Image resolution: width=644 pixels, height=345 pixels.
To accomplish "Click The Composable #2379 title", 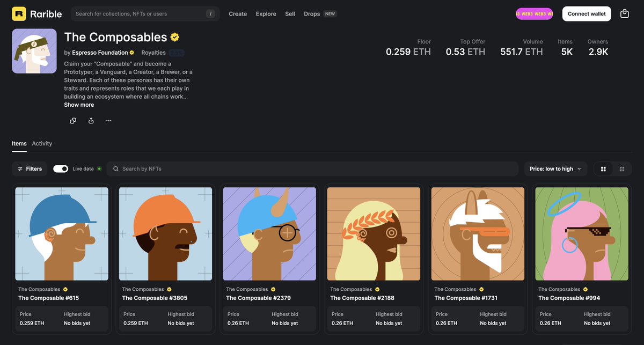I will [259, 298].
